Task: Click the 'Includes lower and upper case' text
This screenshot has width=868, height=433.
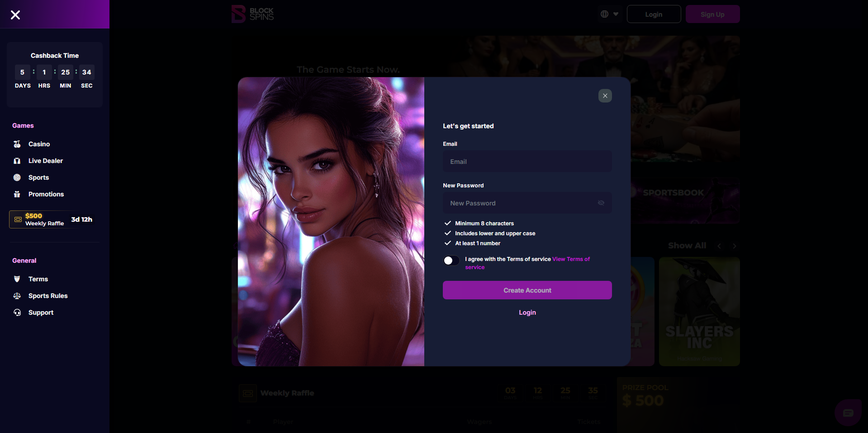Action: pos(495,234)
